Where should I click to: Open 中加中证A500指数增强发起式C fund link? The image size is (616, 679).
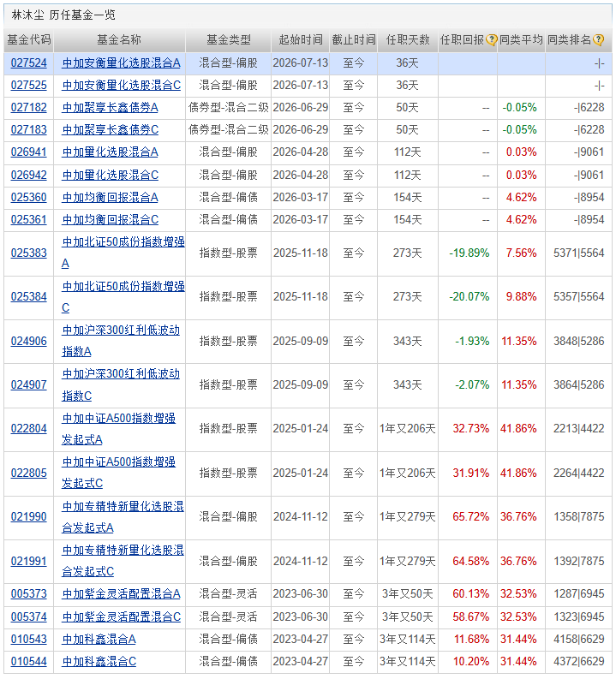(119, 473)
